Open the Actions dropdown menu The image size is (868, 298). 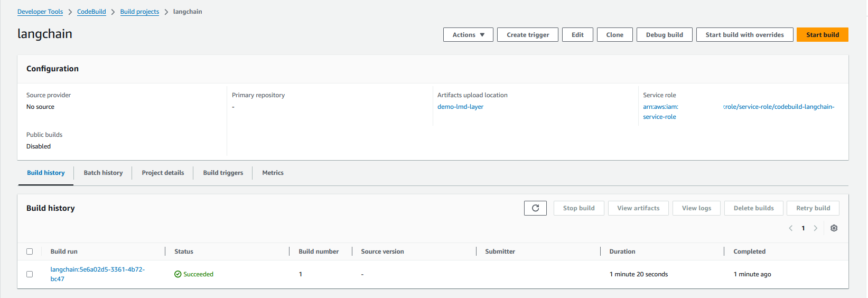(468, 35)
